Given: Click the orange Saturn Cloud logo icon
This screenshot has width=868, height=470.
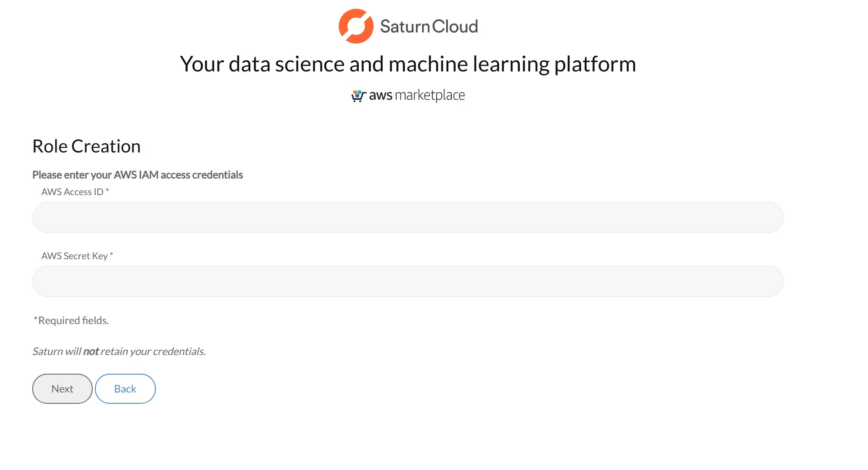Looking at the screenshot, I should point(356,26).
